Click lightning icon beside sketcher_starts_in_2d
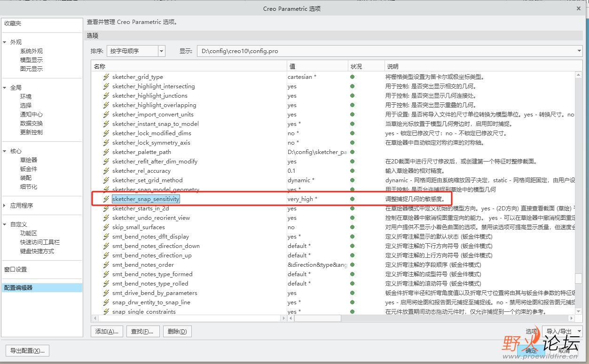589x364 pixels. coord(106,209)
